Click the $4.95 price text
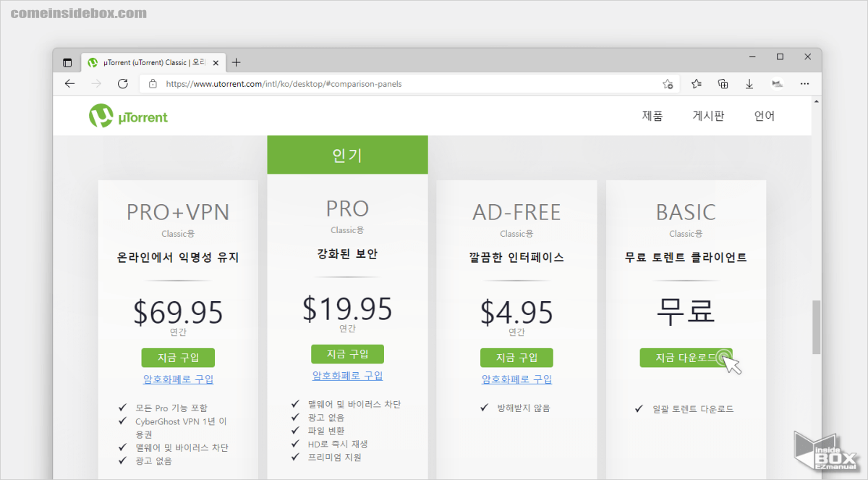 [516, 312]
